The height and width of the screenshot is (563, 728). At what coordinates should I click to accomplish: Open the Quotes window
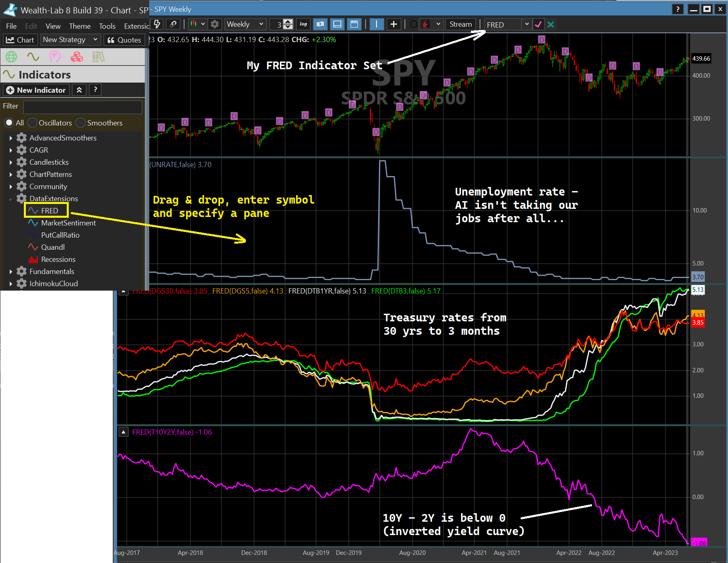pyautogui.click(x=124, y=40)
